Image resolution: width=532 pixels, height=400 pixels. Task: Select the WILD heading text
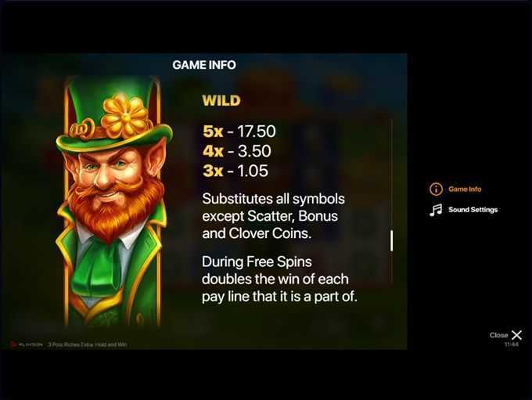[x=221, y=100]
